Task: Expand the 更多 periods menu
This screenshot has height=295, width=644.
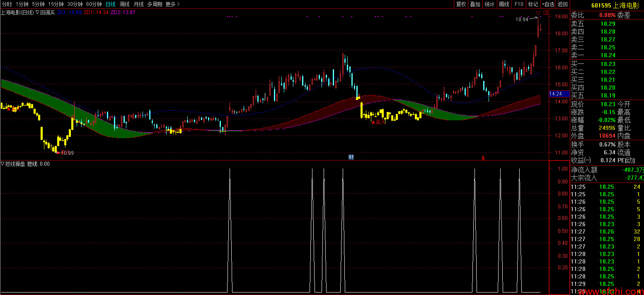Action: pos(172,4)
